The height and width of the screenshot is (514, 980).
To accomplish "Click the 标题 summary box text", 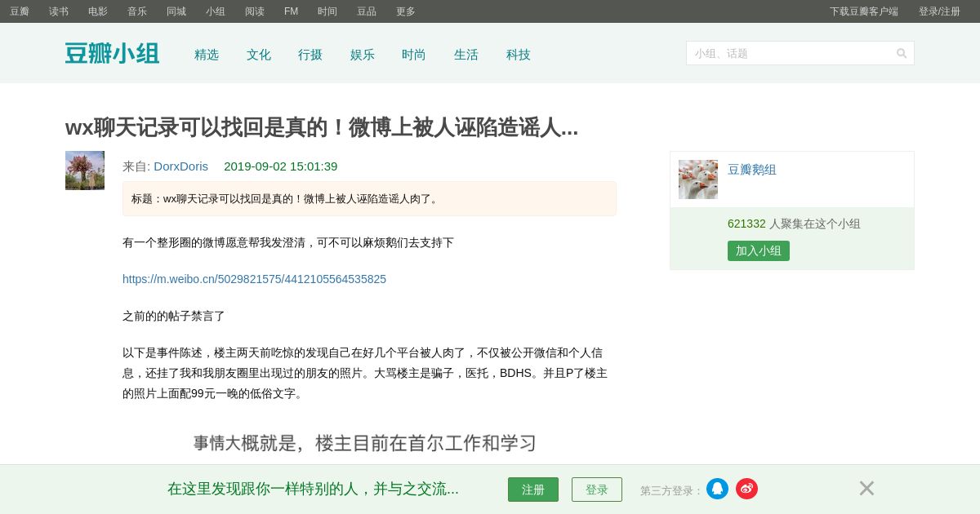I will click(x=287, y=198).
